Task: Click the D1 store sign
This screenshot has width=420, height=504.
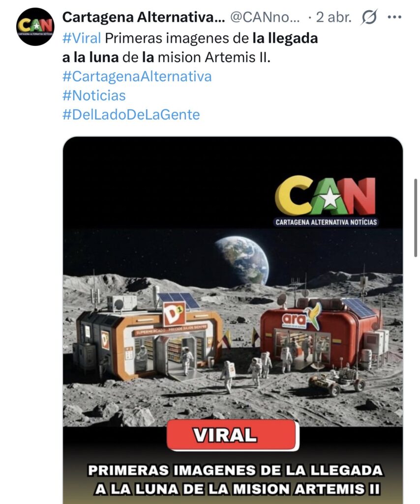Action: coord(175,314)
